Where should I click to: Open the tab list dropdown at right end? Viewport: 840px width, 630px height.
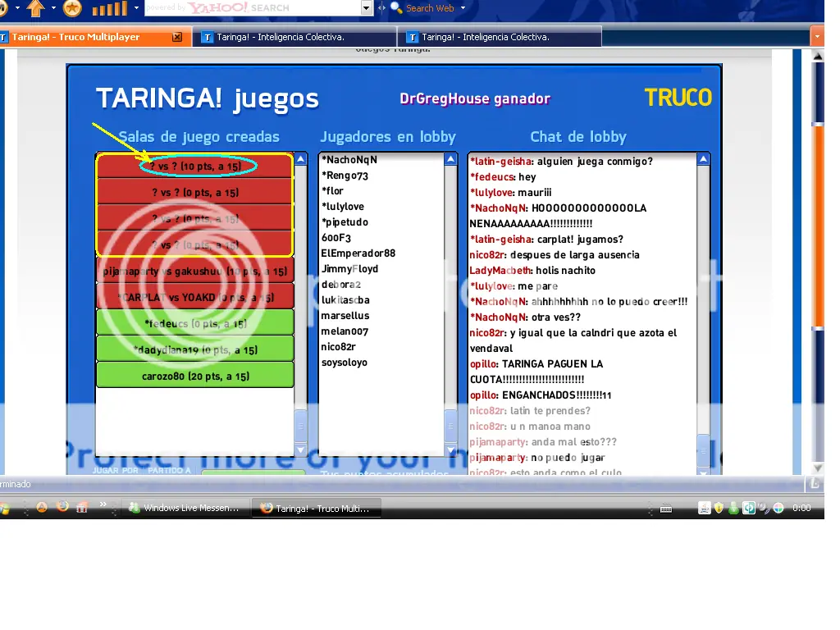click(817, 37)
